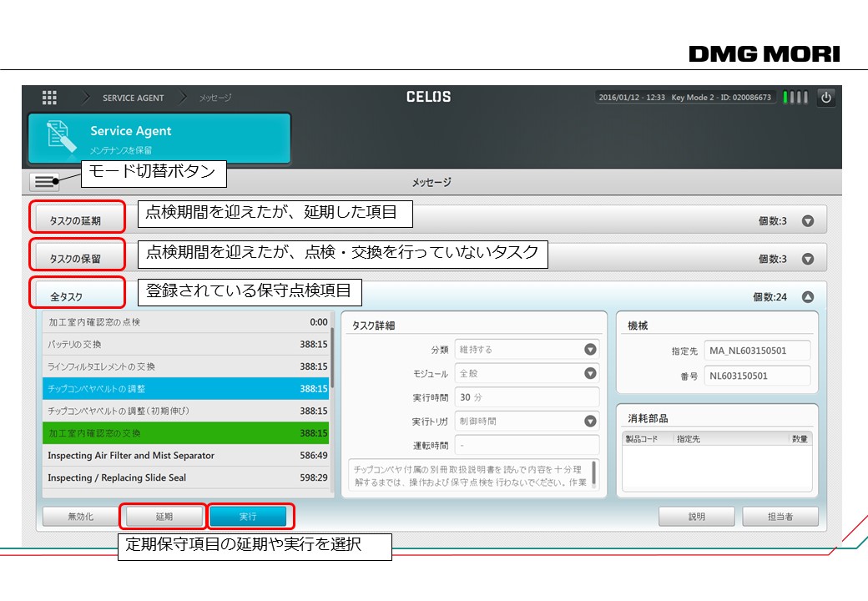The width and height of the screenshot is (868, 601).
Task: Select green task 加工室内確認窓の交換
Action: [185, 432]
